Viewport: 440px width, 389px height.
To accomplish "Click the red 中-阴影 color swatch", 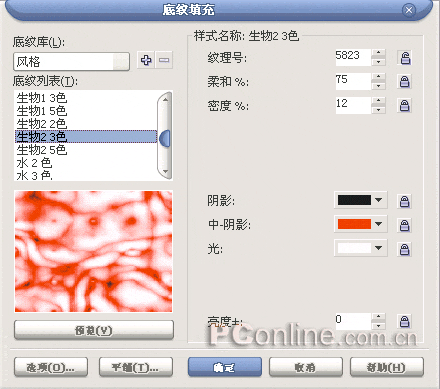I will (x=354, y=224).
